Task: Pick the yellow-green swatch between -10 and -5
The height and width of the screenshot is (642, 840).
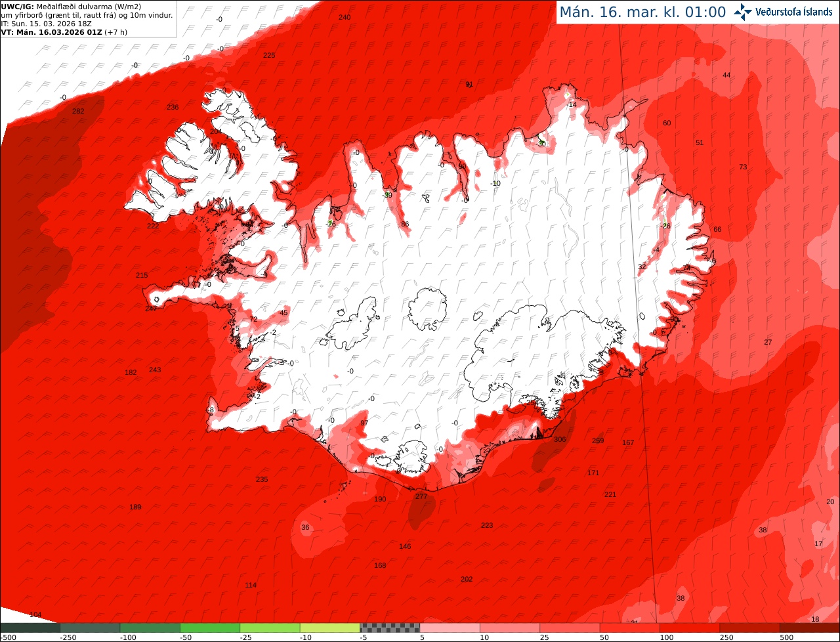Action: 329,628
